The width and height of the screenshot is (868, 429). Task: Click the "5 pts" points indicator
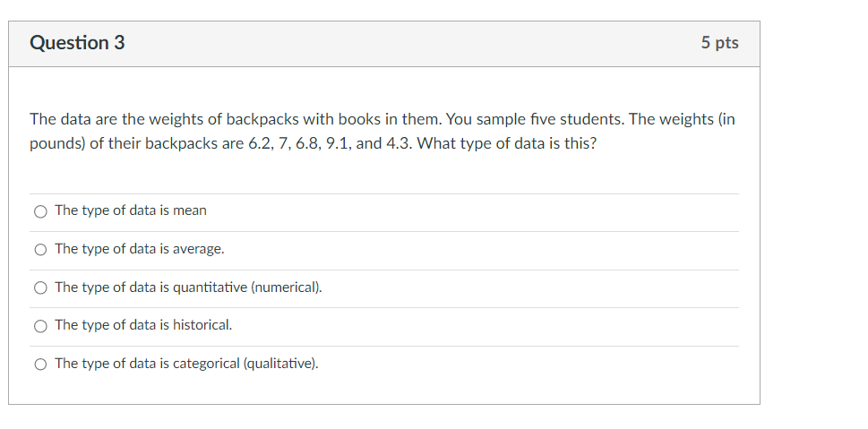coord(719,43)
